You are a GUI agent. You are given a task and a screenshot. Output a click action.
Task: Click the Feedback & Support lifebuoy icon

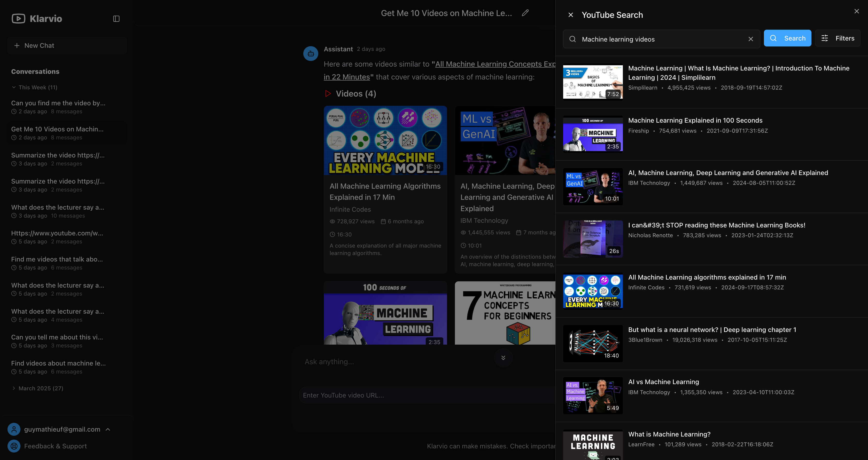point(14,446)
